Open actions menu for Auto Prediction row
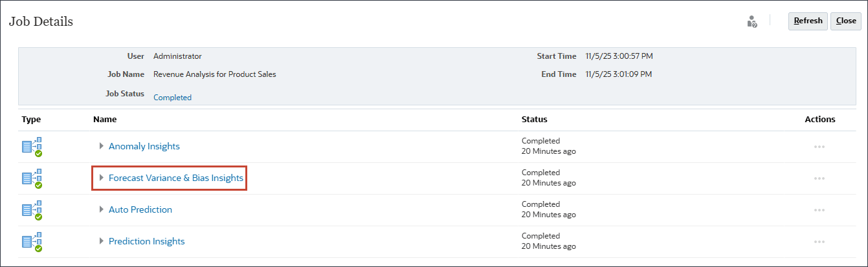 [x=819, y=210]
